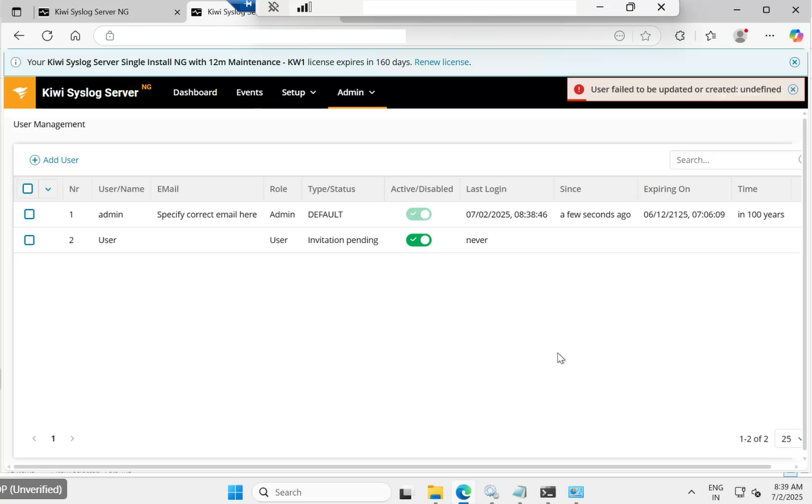Open the page size 25 dropdown
This screenshot has height=504, width=812.
[x=788, y=438]
